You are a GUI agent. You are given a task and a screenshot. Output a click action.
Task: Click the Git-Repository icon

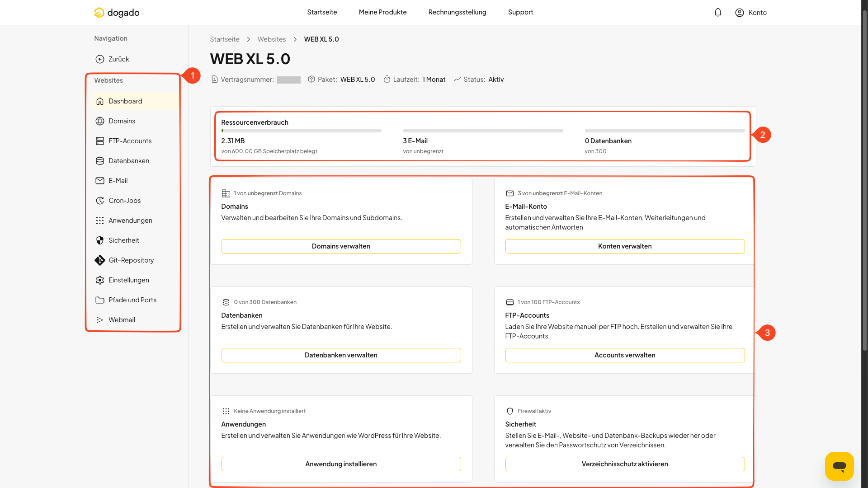pos(100,260)
